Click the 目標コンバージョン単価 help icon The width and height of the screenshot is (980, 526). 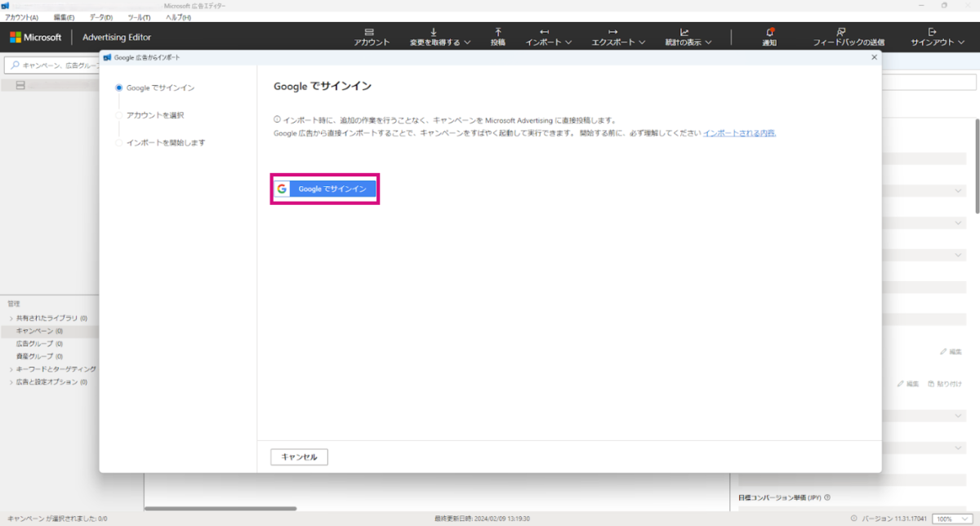coord(828,497)
